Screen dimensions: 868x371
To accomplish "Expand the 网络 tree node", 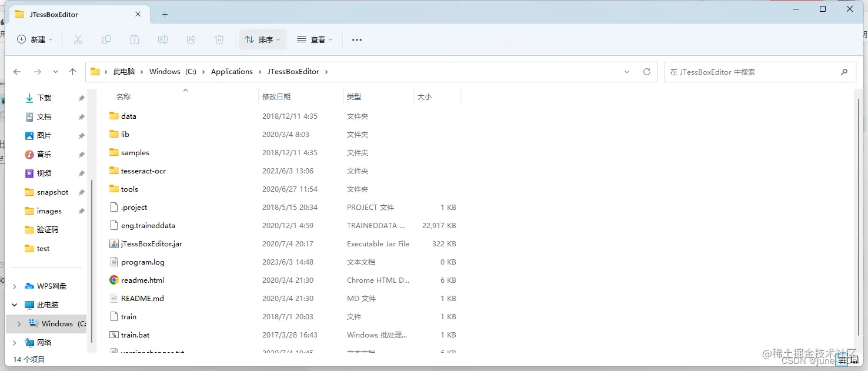I will pyautogui.click(x=15, y=343).
